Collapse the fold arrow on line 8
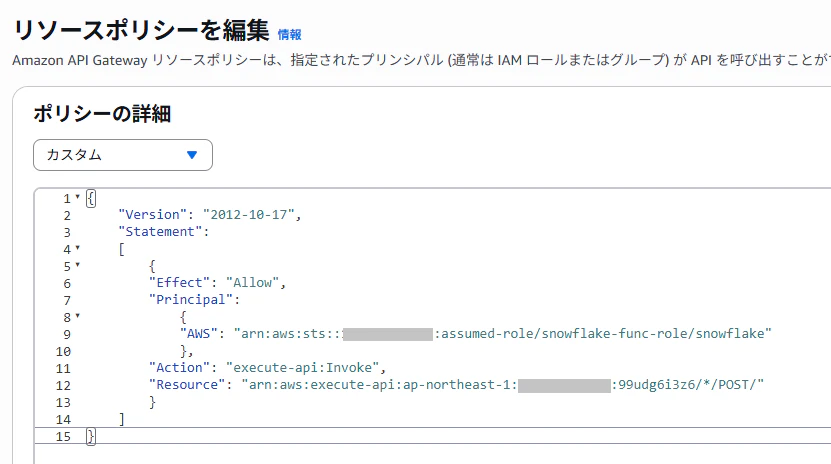The image size is (831, 464). click(77, 316)
